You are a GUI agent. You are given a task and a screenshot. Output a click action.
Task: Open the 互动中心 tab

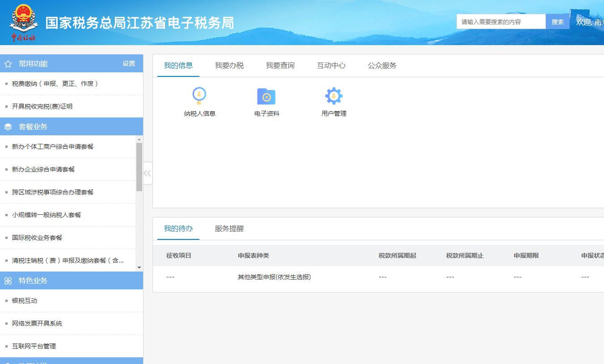tap(330, 65)
